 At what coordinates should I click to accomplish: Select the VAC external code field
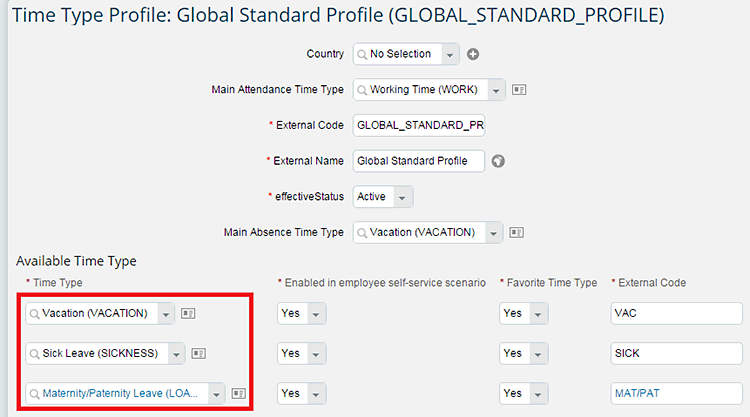pyautogui.click(x=676, y=313)
